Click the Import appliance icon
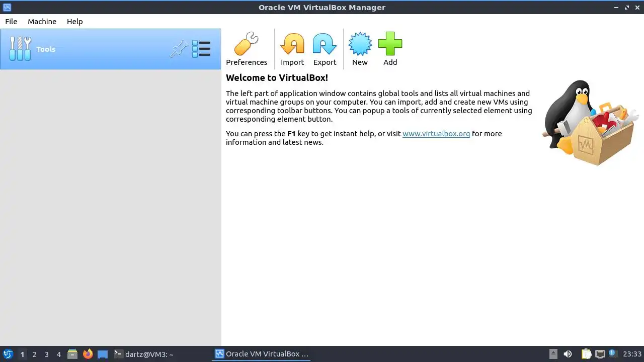 point(292,44)
